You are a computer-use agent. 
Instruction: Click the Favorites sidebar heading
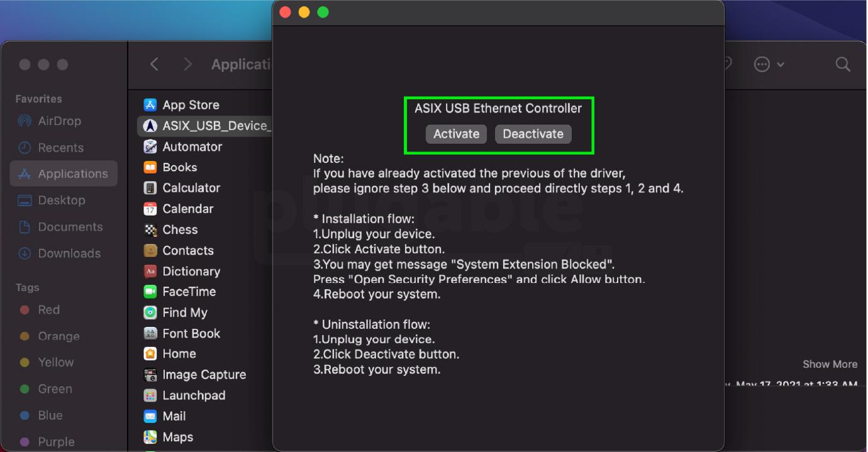(x=39, y=99)
